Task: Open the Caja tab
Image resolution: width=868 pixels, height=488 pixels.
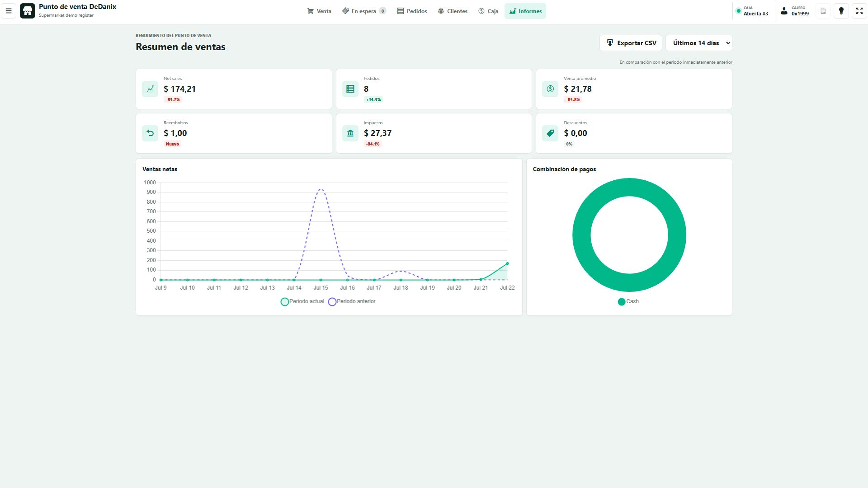Action: point(488,11)
